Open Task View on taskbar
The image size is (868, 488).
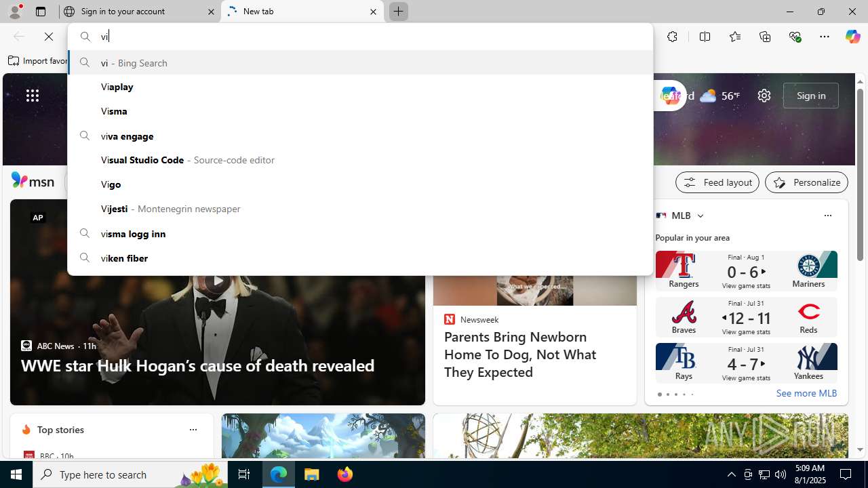[x=243, y=474]
